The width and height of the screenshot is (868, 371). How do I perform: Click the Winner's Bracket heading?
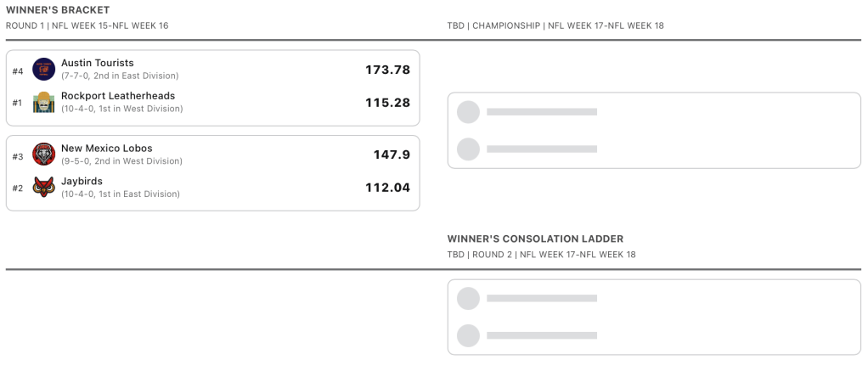click(x=58, y=10)
